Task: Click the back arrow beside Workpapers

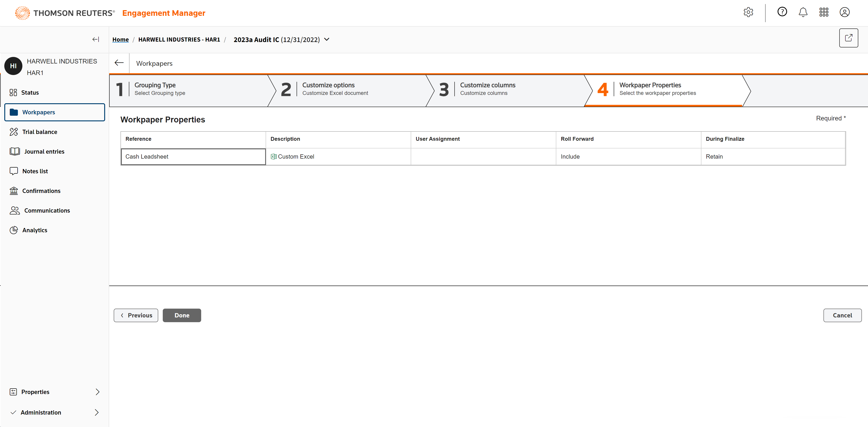Action: (x=119, y=63)
